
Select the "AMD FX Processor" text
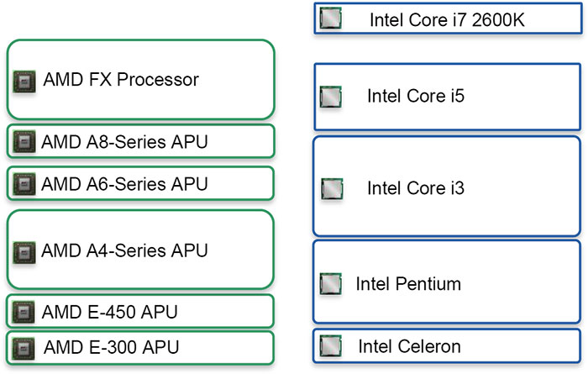[x=121, y=80]
